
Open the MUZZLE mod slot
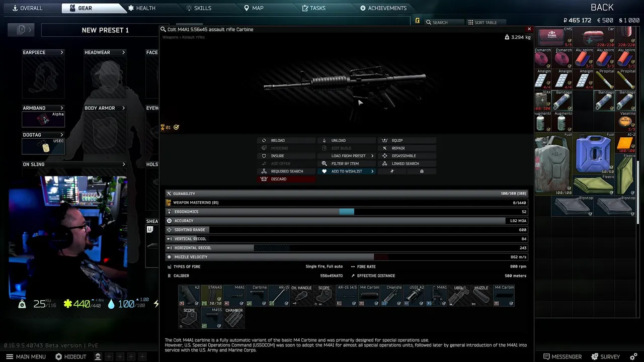pyautogui.click(x=481, y=296)
